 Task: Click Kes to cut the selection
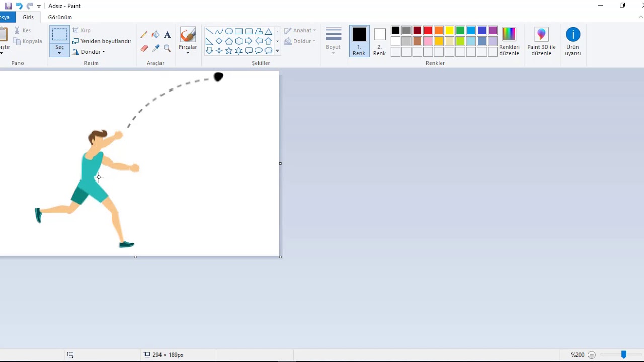pyautogui.click(x=23, y=30)
